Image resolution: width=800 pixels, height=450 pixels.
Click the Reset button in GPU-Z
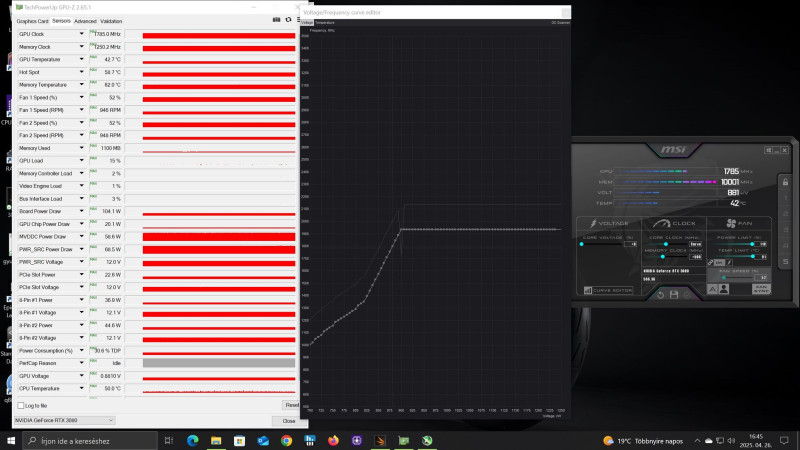coord(291,405)
